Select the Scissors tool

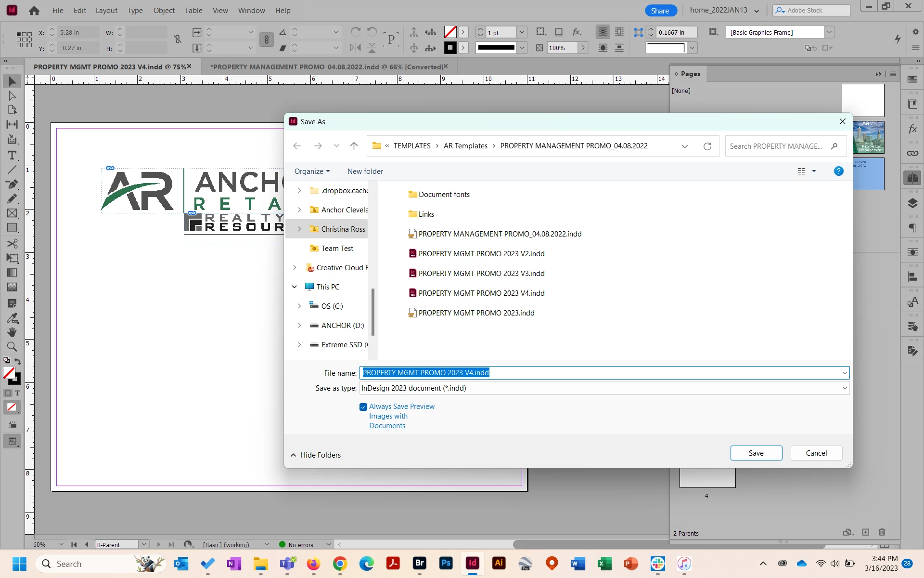pos(12,243)
